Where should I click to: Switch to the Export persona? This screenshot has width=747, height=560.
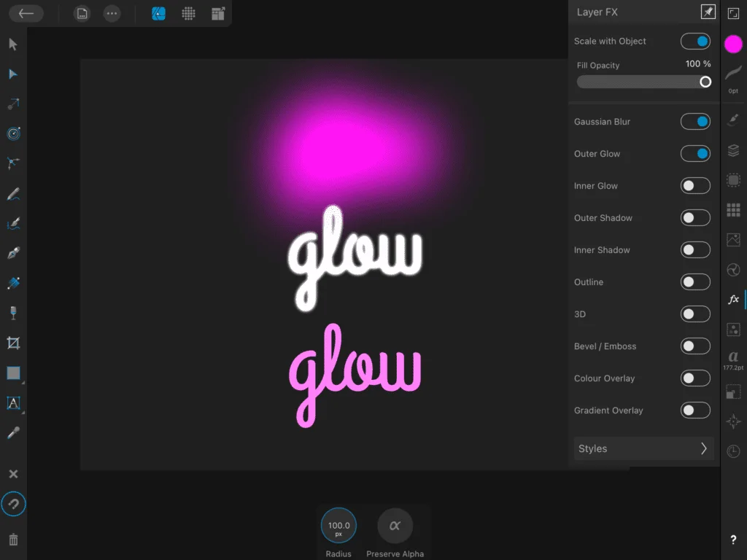tap(217, 13)
